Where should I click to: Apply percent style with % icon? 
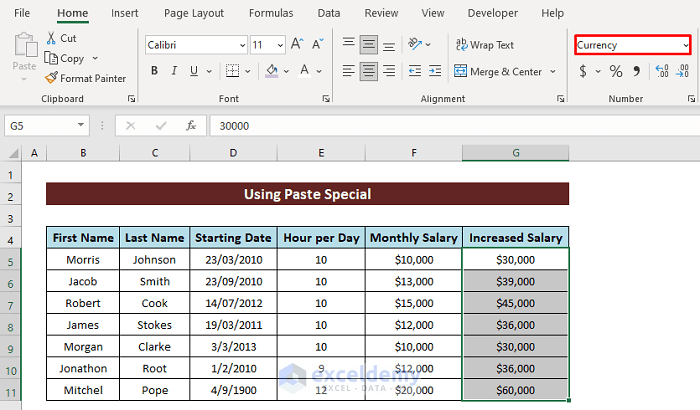tap(616, 71)
